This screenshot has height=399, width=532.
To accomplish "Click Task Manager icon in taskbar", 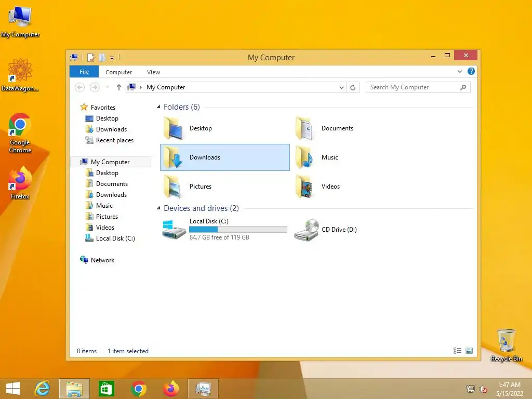I will pyautogui.click(x=203, y=389).
